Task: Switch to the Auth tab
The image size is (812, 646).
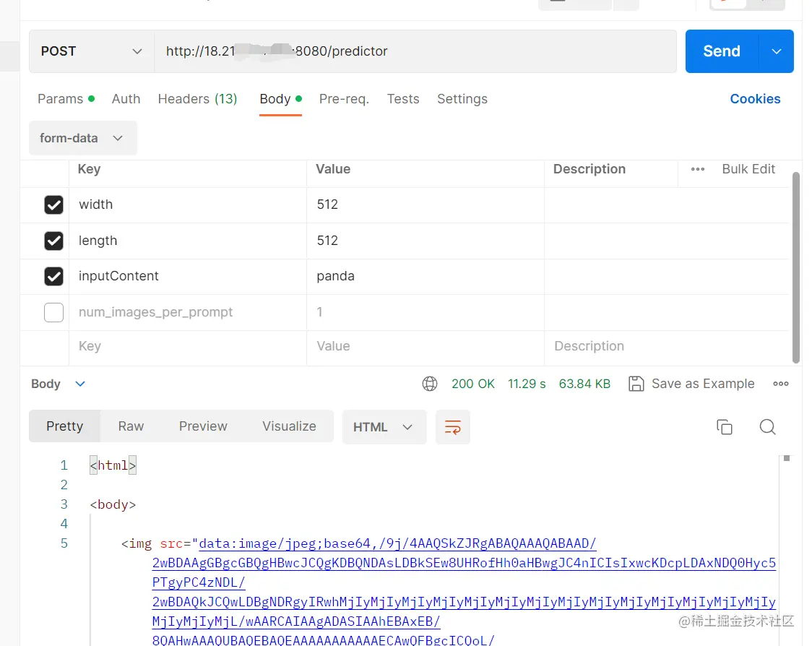Action: tap(126, 99)
